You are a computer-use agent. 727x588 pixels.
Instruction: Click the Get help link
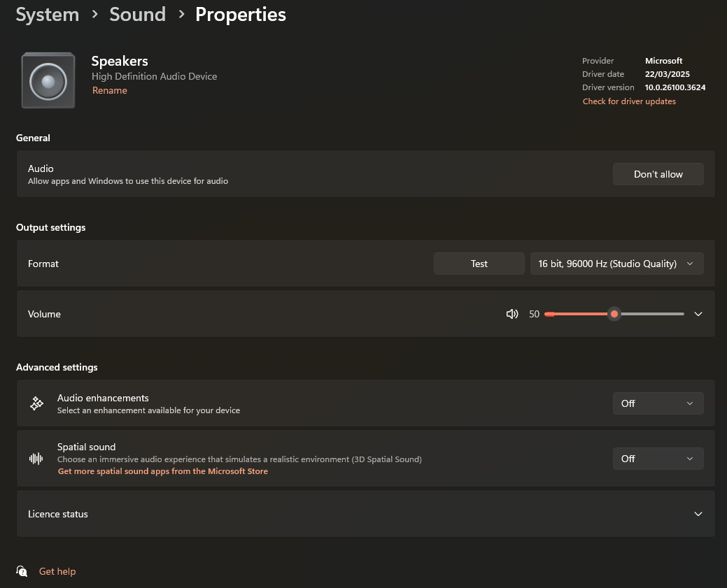pyautogui.click(x=57, y=571)
